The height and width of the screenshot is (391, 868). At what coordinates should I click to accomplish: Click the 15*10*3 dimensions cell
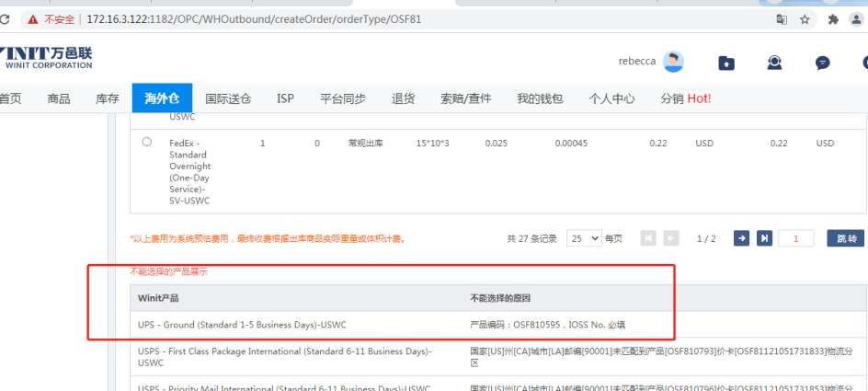pos(433,144)
